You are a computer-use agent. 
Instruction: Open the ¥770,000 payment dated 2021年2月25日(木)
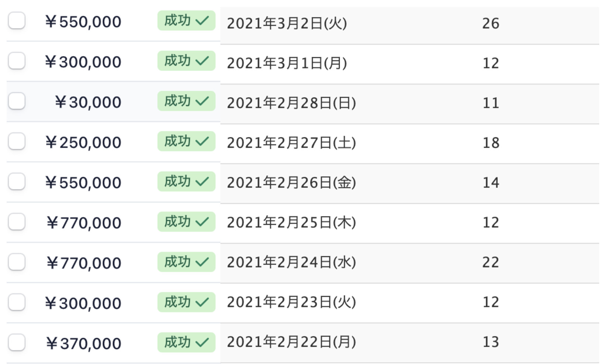(x=84, y=223)
